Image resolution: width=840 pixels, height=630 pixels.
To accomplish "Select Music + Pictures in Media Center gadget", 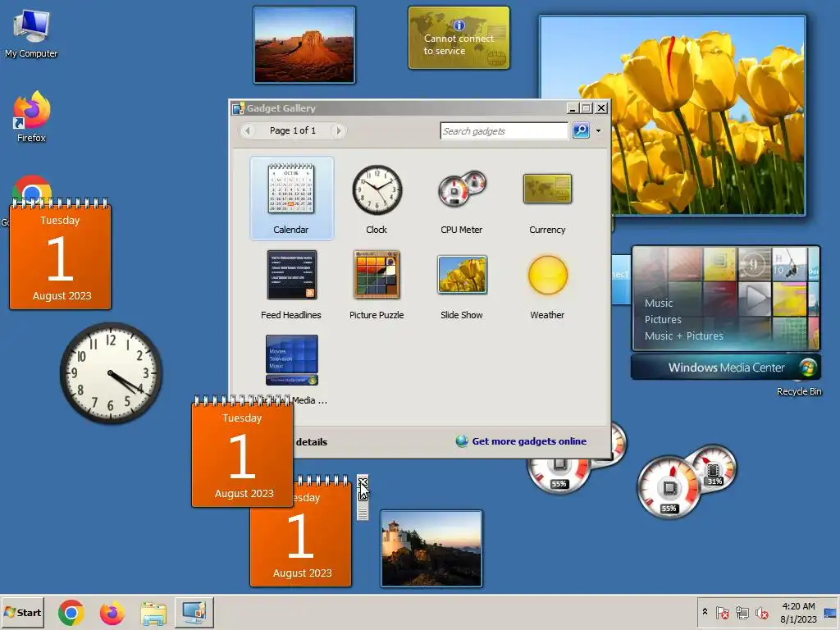I will pyautogui.click(x=683, y=336).
